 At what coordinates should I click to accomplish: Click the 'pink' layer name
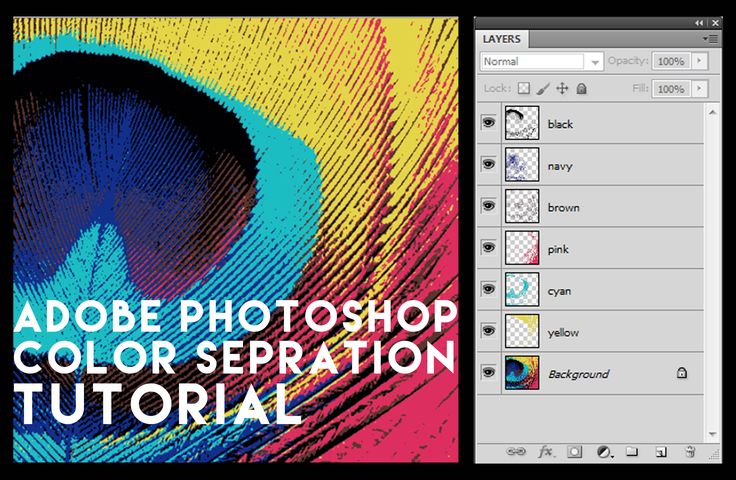(558, 249)
